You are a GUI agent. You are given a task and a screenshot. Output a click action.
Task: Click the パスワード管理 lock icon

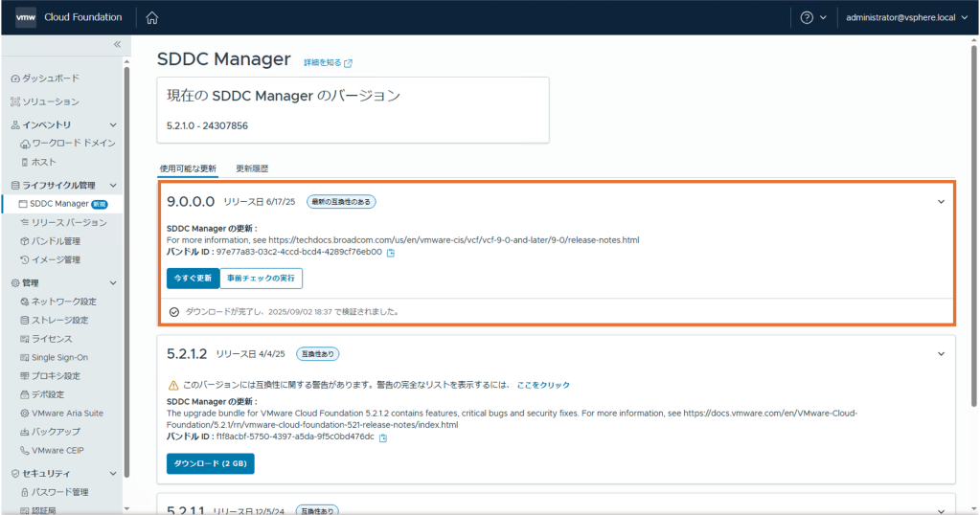point(24,492)
